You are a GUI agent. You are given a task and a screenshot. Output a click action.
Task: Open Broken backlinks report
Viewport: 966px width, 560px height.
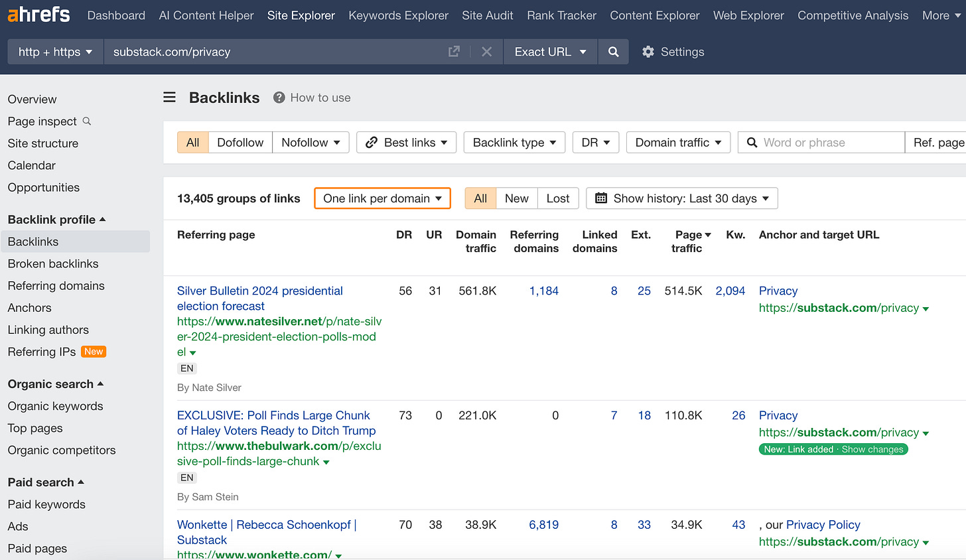pos(53,264)
